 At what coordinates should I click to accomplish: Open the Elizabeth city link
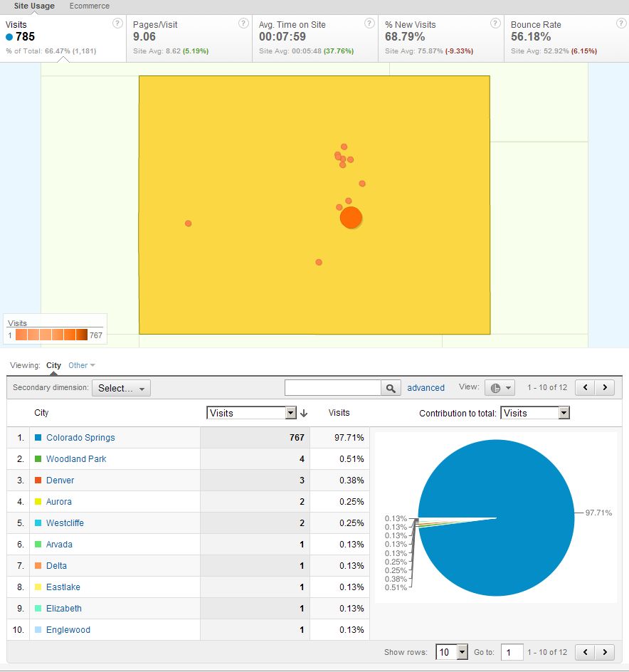coord(63,609)
